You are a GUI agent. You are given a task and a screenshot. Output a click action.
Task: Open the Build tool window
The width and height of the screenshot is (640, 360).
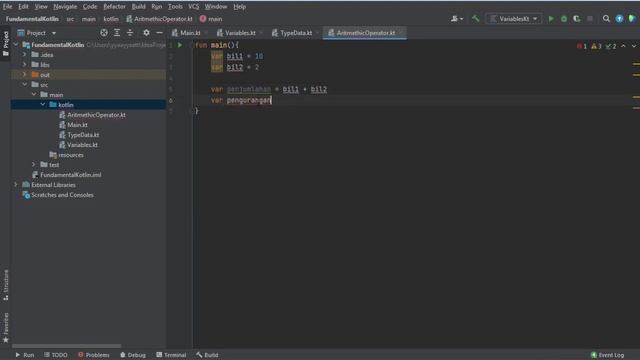tap(207, 355)
